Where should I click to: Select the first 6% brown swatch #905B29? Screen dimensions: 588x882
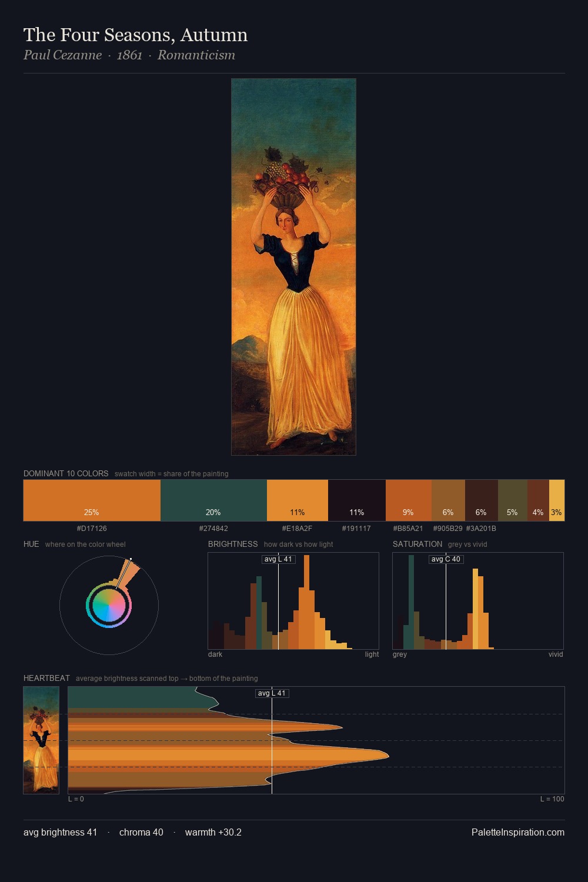pos(448,500)
